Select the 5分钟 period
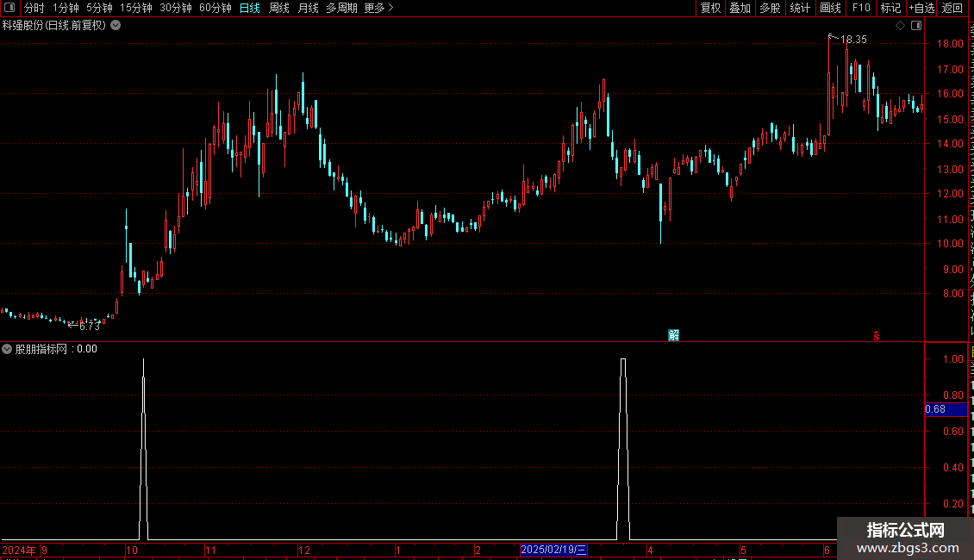The image size is (974, 560). click(99, 8)
